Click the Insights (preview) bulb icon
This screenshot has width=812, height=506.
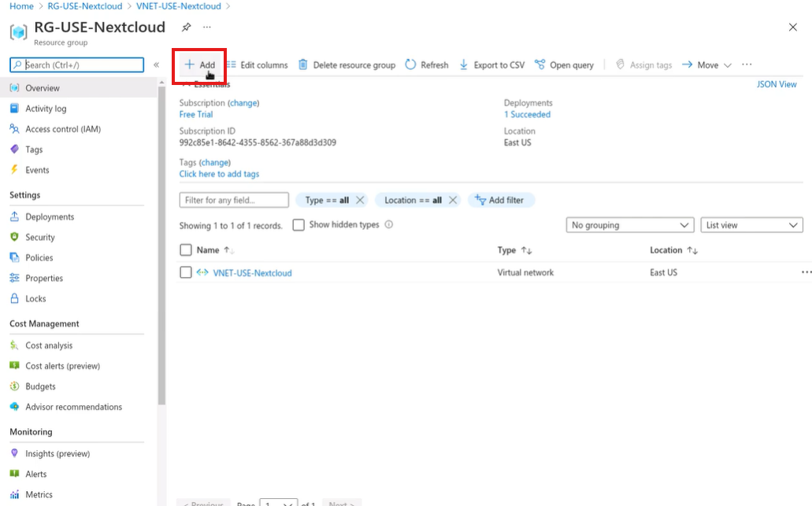pos(14,453)
